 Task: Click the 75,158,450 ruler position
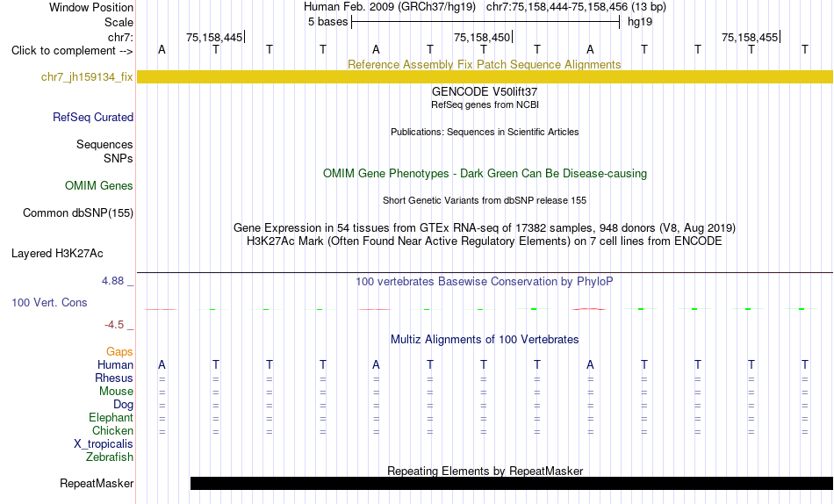tap(481, 37)
